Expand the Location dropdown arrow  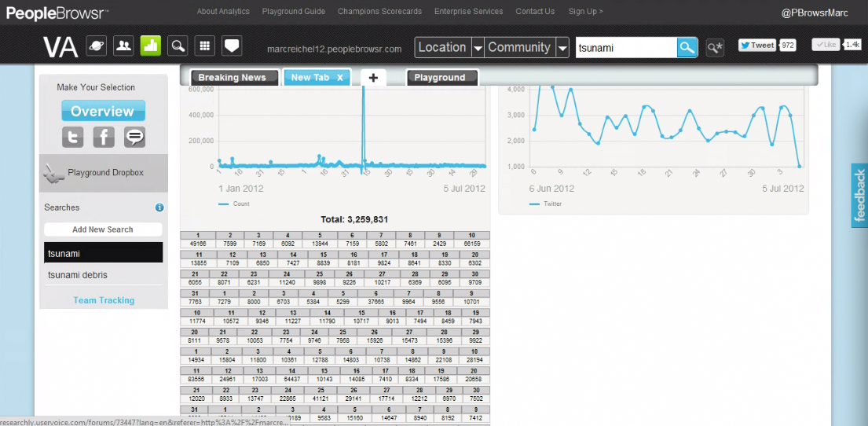click(x=478, y=48)
